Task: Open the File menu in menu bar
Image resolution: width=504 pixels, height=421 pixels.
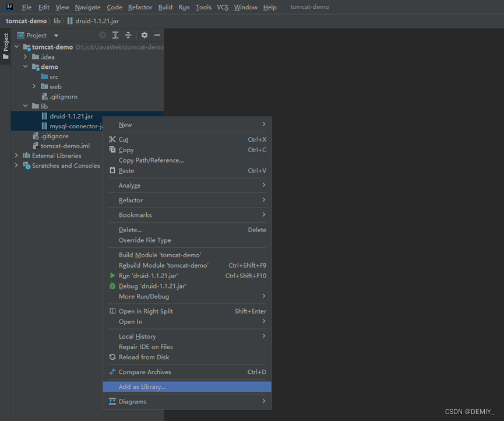Action: (x=27, y=7)
